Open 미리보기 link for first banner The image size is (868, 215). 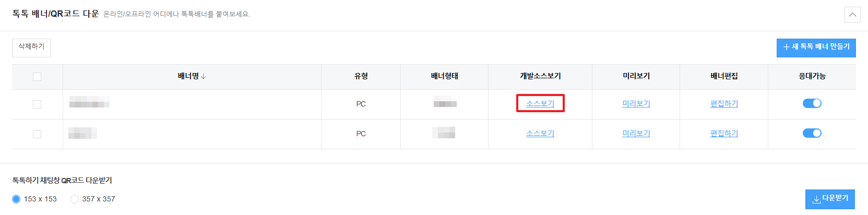[636, 103]
